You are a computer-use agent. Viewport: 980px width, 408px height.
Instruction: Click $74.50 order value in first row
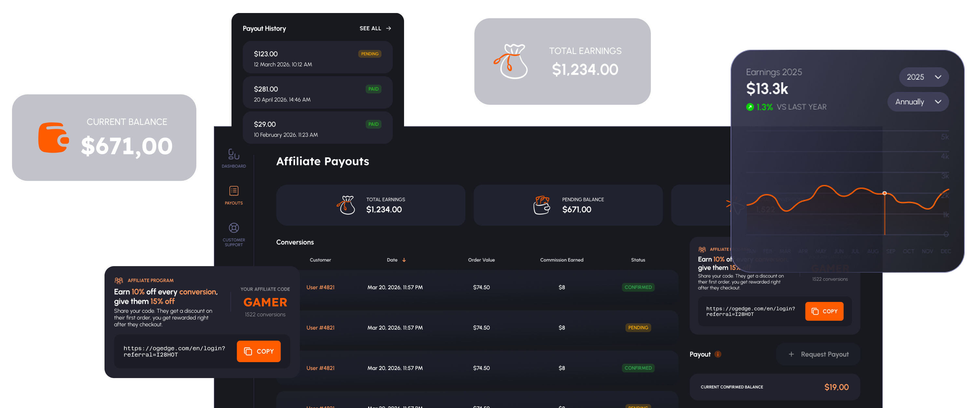(x=481, y=288)
